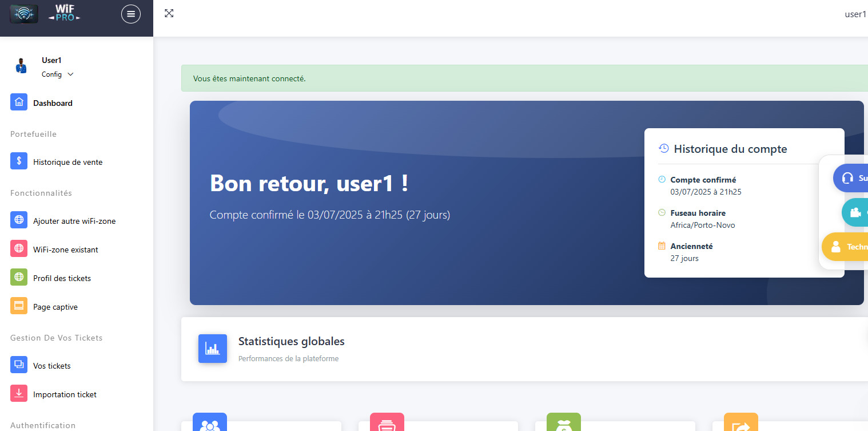Select the Dashboard home icon
This screenshot has width=868, height=431.
pyautogui.click(x=19, y=102)
